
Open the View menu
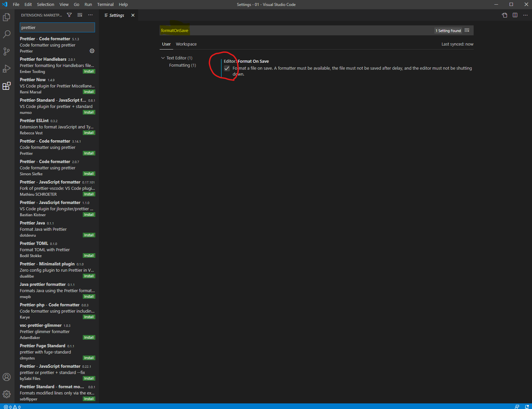pos(64,4)
